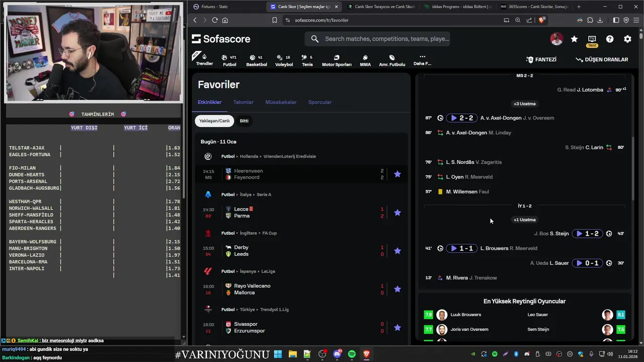Open Leo Sauer player rating row
The width and height of the screenshot is (644, 362).
576,315
